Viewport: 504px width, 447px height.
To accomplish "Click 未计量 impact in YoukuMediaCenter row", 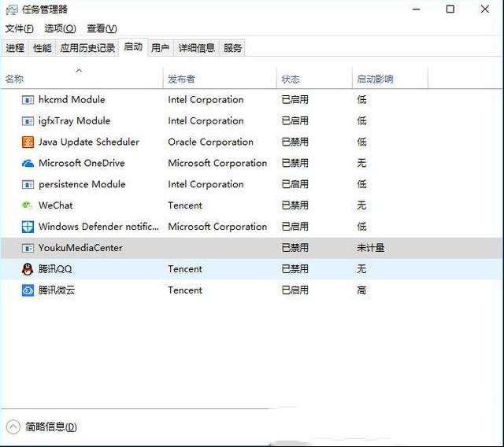I will [x=371, y=248].
